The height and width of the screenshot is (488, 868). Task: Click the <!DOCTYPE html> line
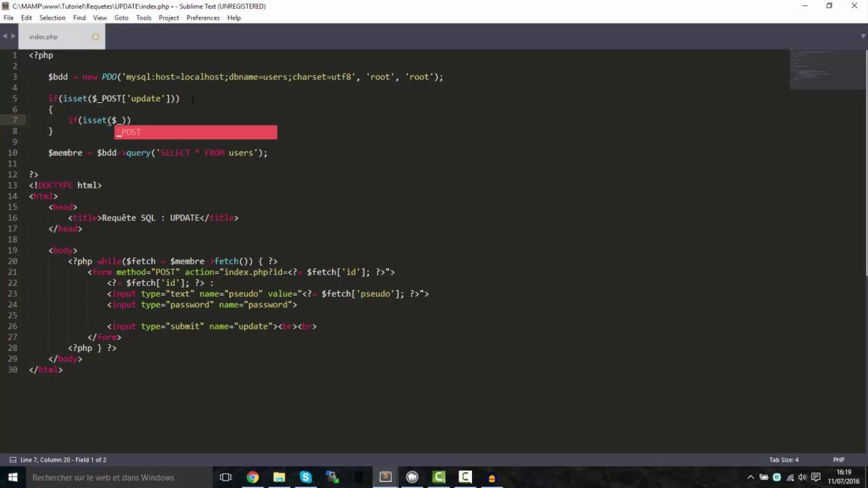[x=65, y=185]
